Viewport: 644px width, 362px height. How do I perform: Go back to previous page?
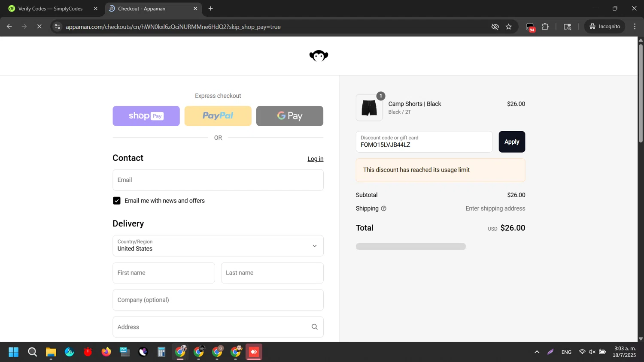click(9, 27)
